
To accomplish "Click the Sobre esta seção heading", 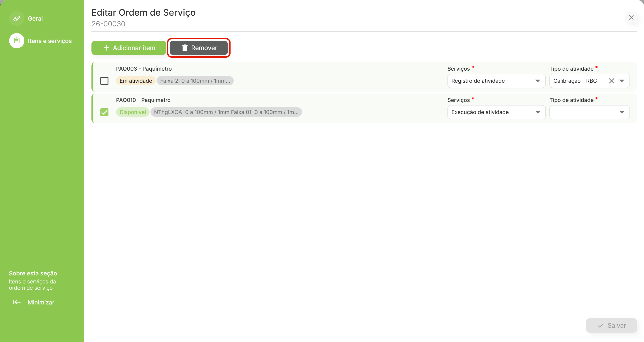I will 33,273.
